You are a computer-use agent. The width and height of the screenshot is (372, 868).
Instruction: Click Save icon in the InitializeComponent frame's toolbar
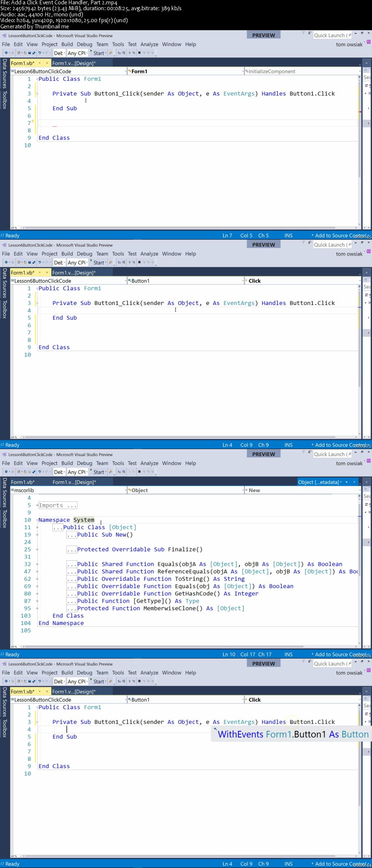pyautogui.click(x=30, y=53)
